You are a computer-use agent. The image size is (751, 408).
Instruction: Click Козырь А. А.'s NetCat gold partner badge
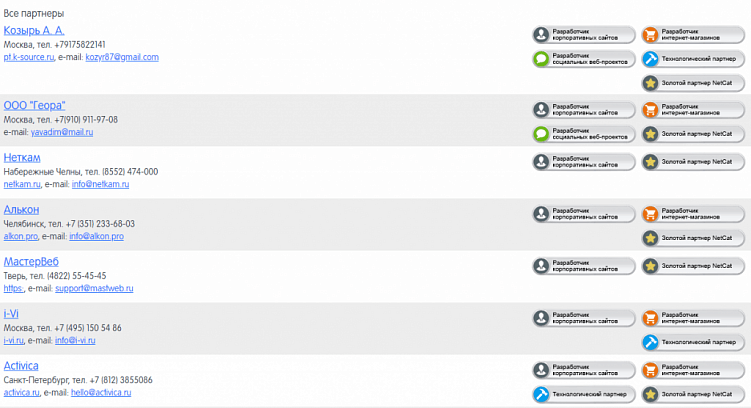click(692, 84)
